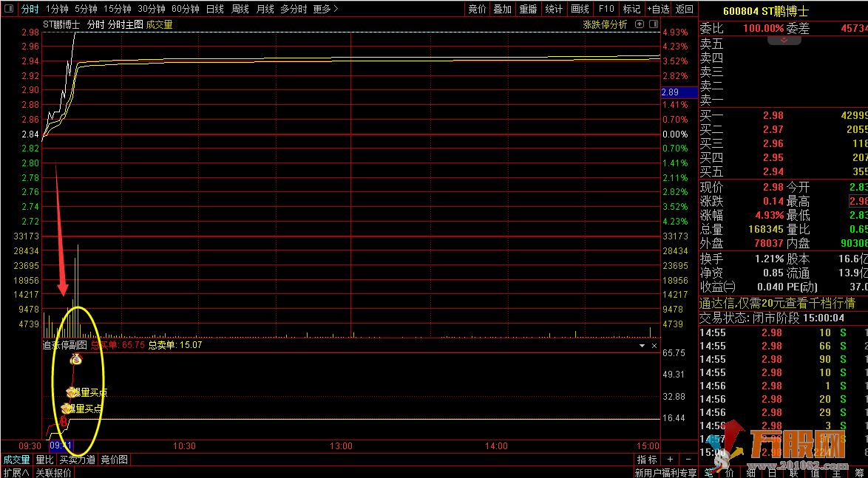Screen dimensions: 868x478
Task: Expand the 更多 more periods menu
Action: [x=326, y=9]
